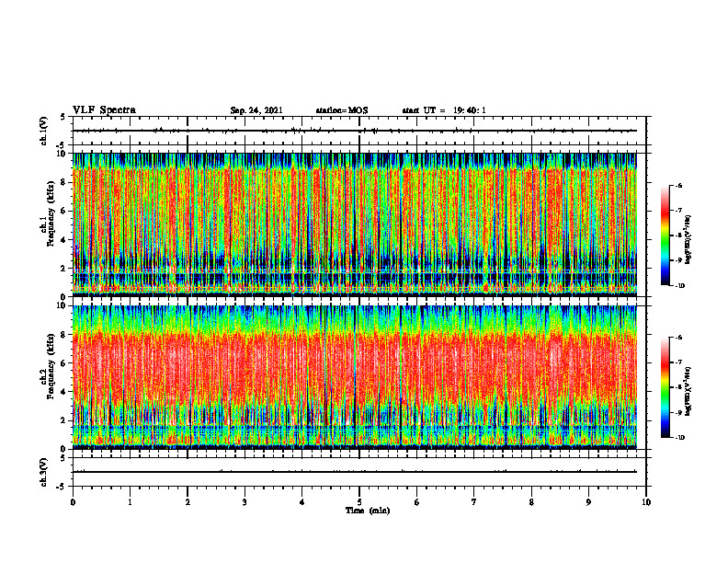Image resolution: width=728 pixels, height=563 pixels.
Task: Click the "2" kHz tick of ch.2 spectrogram
Action: (x=64, y=420)
